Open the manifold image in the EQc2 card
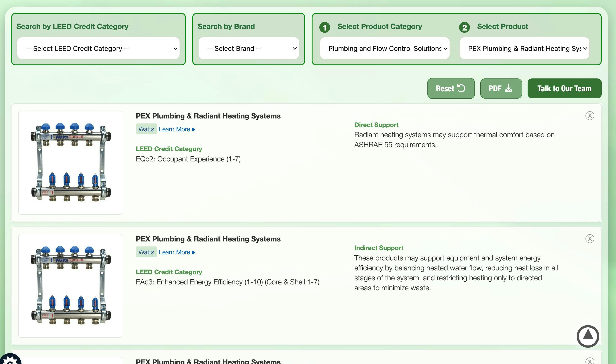The height and width of the screenshot is (364, 616). [70, 163]
